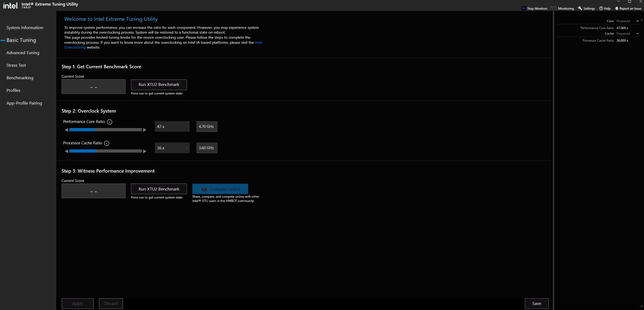
Task: Click the Step 1: Get Current Benchmark Score heading
Action: point(101,67)
